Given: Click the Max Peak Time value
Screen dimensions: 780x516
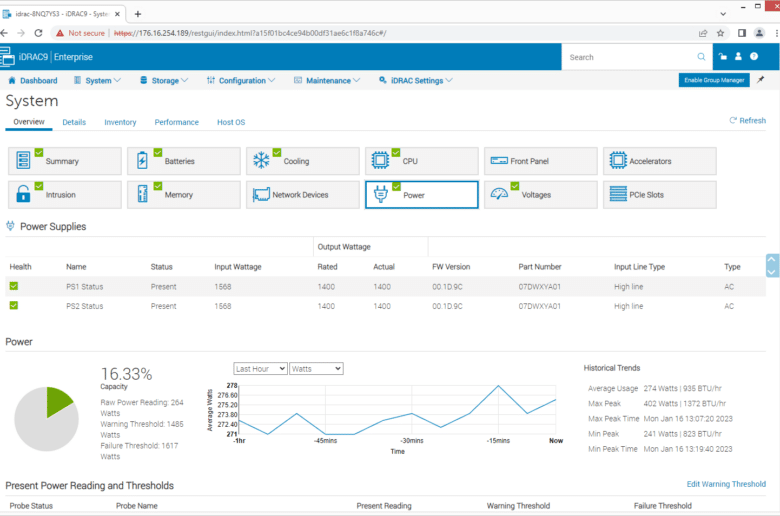Looking at the screenshot, I should pyautogui.click(x=688, y=418).
